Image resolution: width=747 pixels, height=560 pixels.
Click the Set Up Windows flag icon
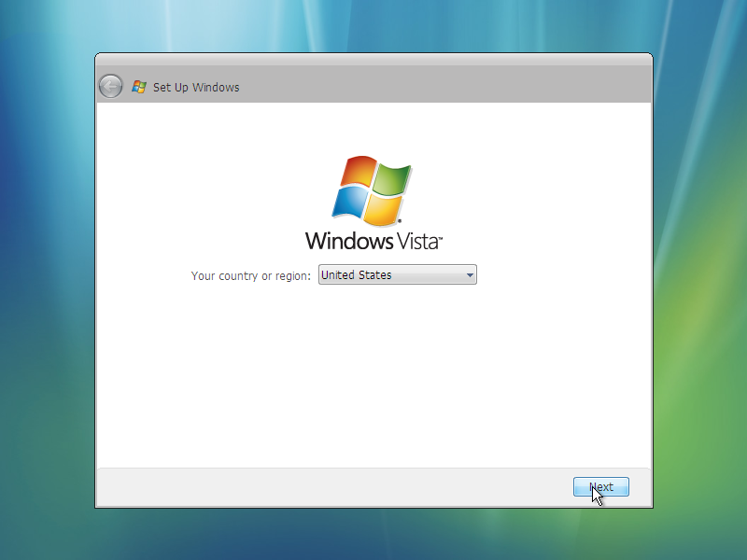138,87
